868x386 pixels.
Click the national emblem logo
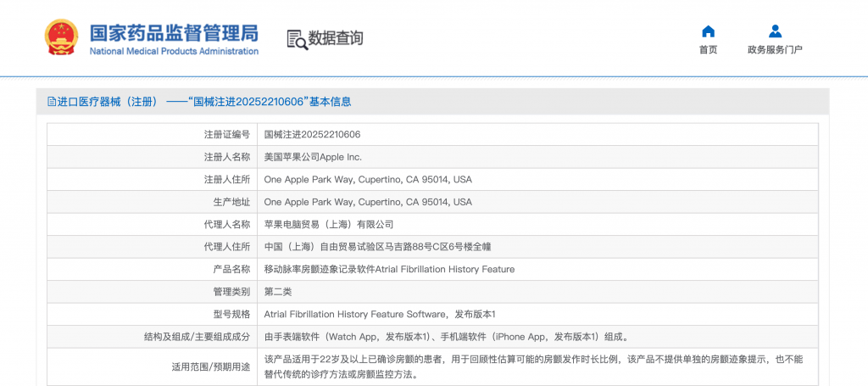tap(61, 37)
